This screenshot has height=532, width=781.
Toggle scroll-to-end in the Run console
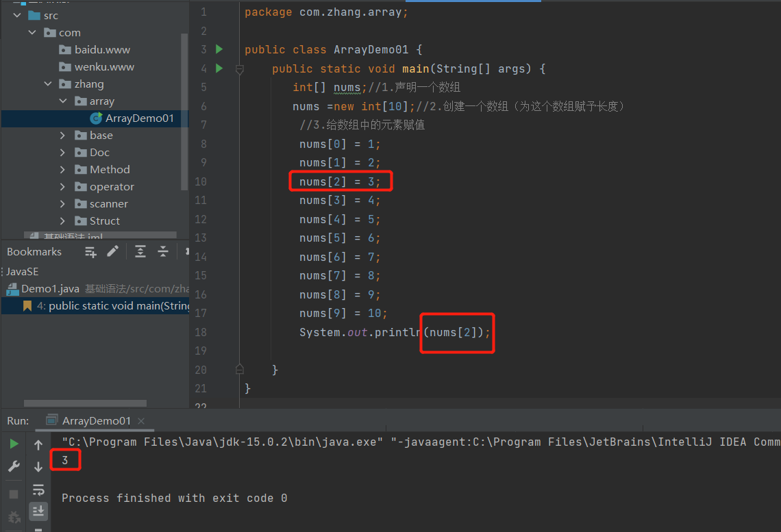(38, 511)
